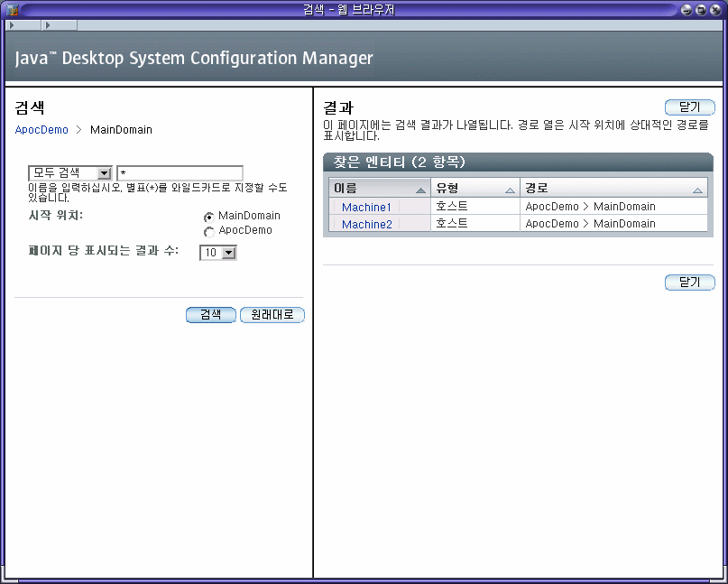Close the browser window
This screenshot has width=728, height=584.
(x=715, y=9)
